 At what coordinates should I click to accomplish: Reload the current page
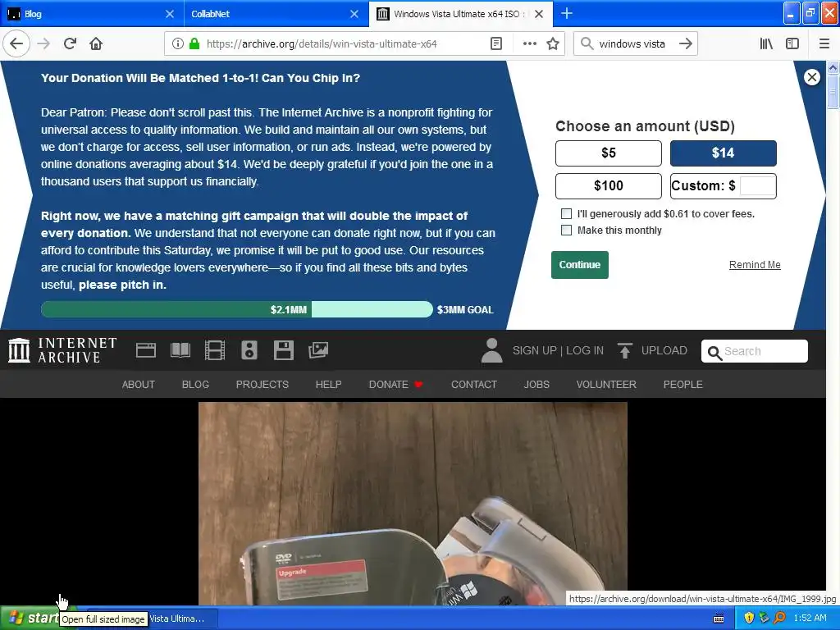pyautogui.click(x=71, y=43)
